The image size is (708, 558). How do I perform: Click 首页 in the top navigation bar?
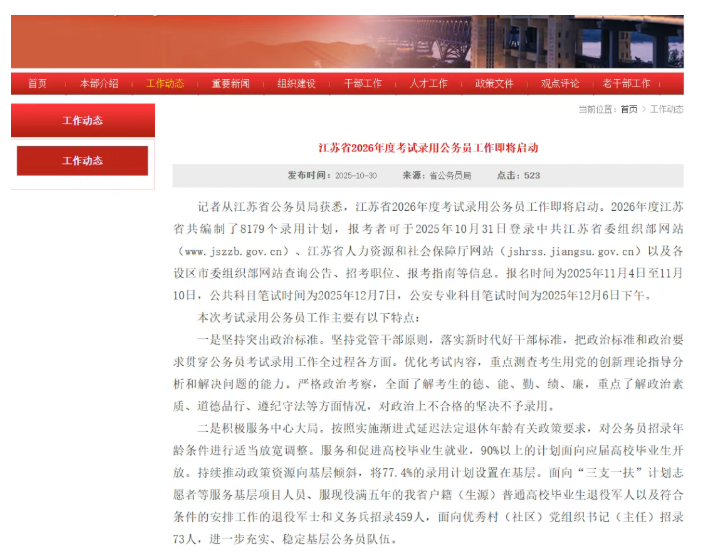[37, 84]
